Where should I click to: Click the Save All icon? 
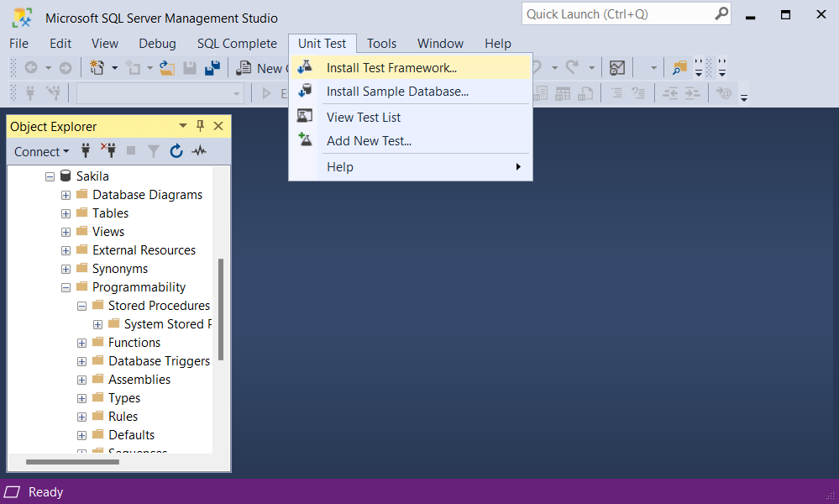coord(212,68)
